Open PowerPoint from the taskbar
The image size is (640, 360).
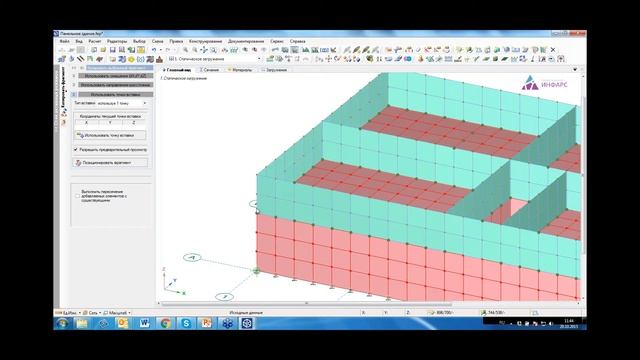click(207, 323)
